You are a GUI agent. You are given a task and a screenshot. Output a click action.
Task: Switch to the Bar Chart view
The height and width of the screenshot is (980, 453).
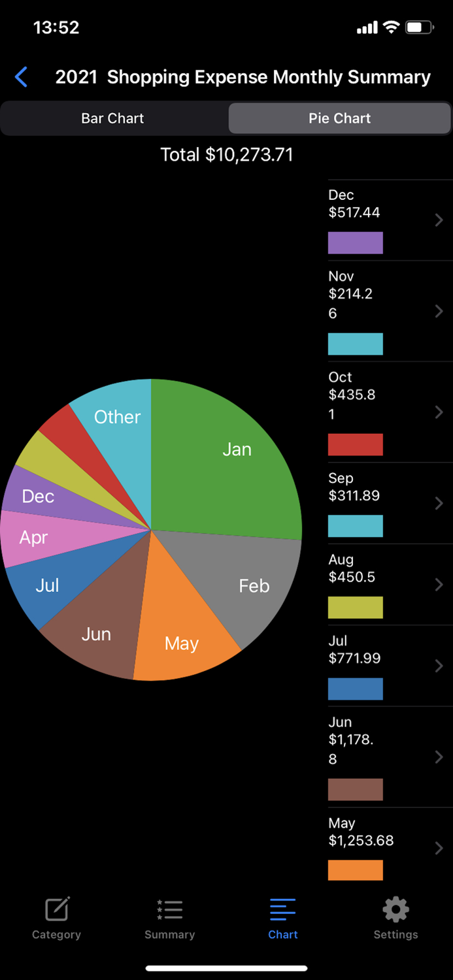tap(112, 118)
